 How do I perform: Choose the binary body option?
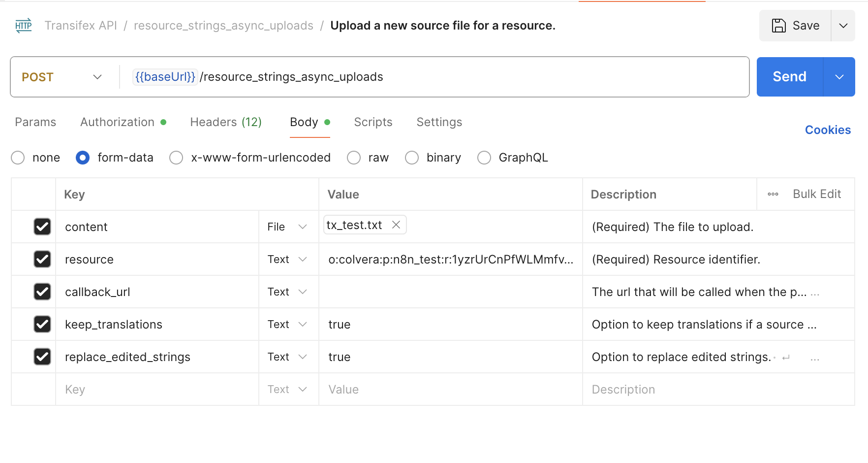pyautogui.click(x=412, y=158)
